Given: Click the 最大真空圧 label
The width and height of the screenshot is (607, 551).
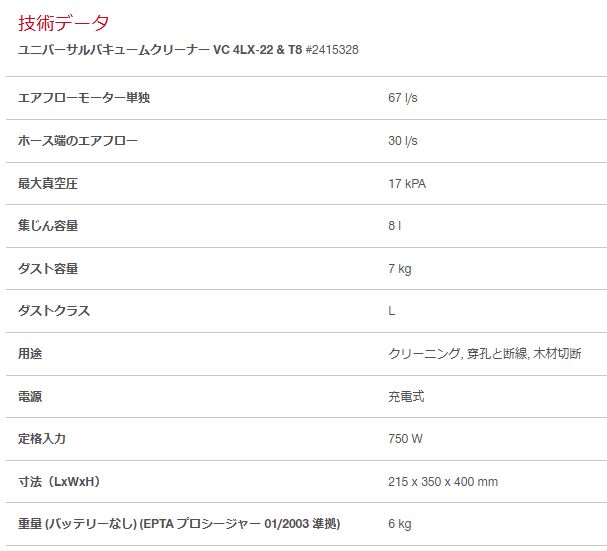Looking at the screenshot, I should (48, 184).
